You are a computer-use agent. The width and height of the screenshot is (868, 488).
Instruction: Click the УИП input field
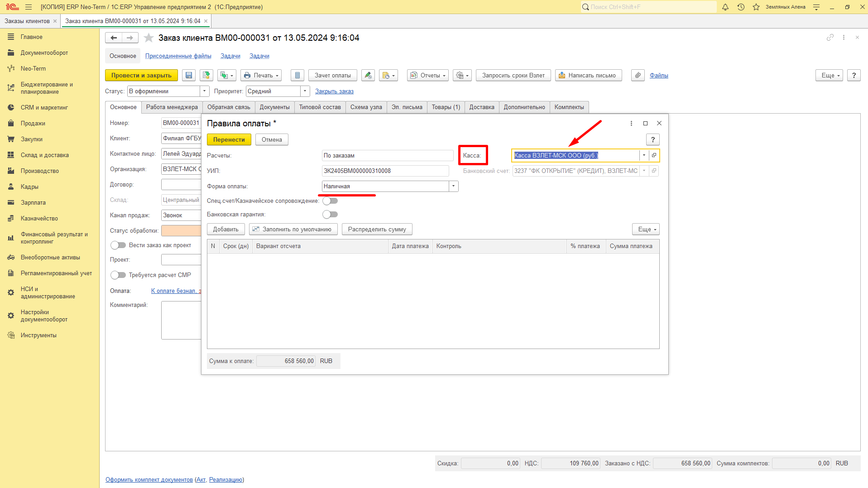tap(385, 171)
